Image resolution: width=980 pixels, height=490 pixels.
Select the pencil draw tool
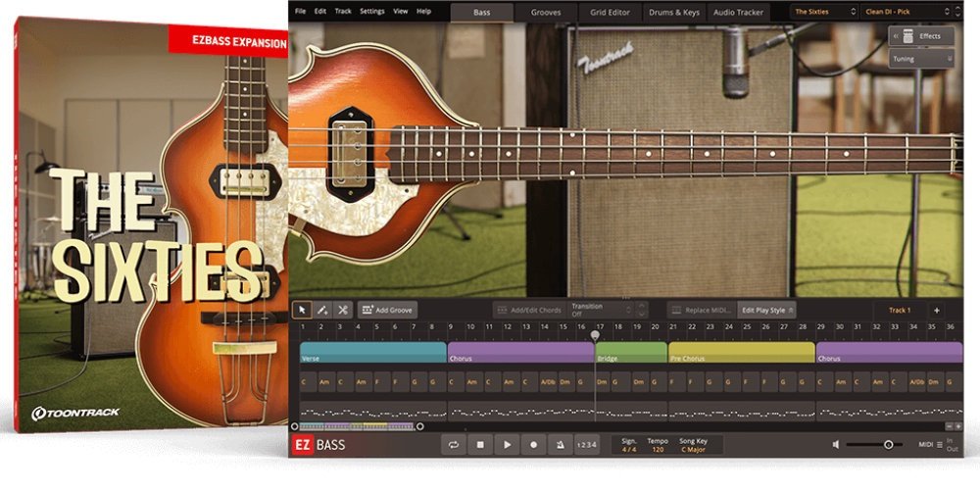click(322, 310)
